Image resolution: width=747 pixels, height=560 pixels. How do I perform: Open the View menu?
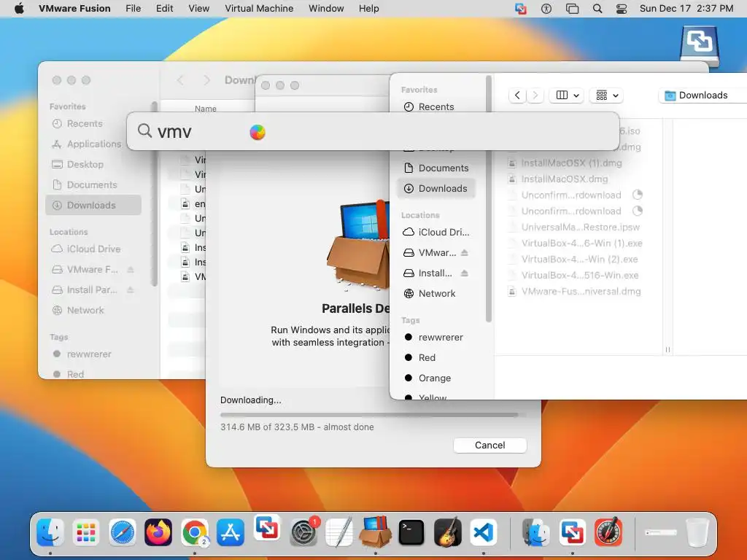point(198,9)
